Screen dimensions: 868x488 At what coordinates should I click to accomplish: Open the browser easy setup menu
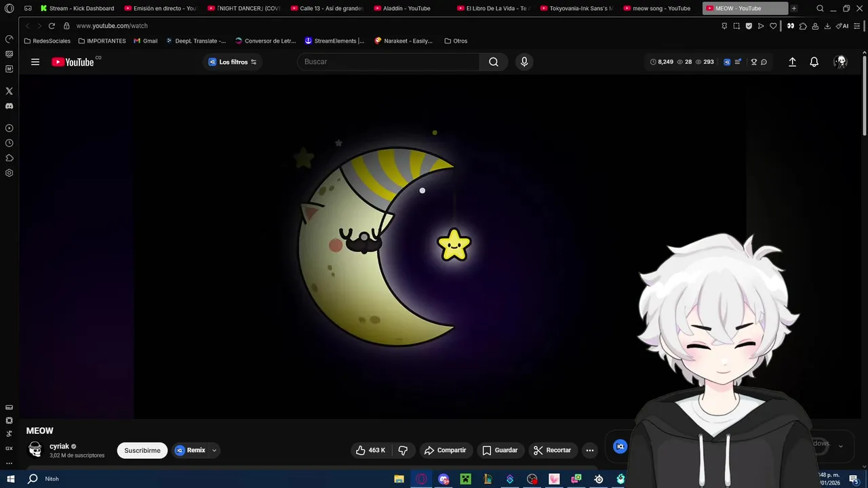pos(857,26)
